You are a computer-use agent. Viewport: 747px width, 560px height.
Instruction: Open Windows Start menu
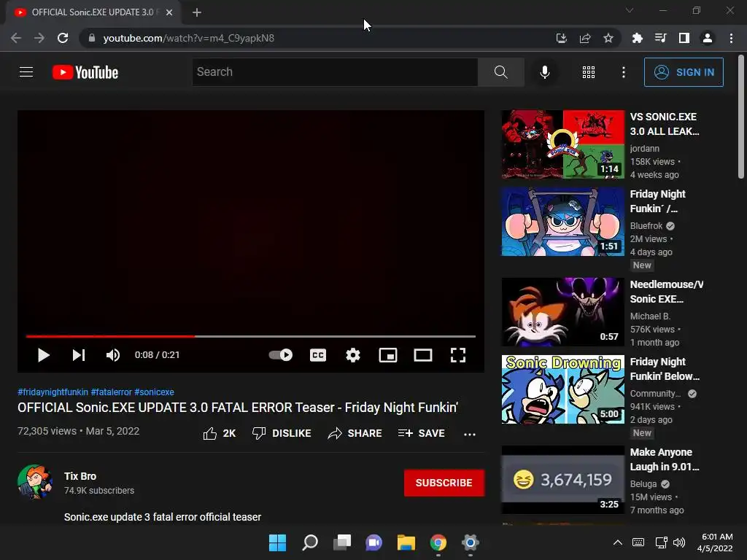click(x=277, y=542)
